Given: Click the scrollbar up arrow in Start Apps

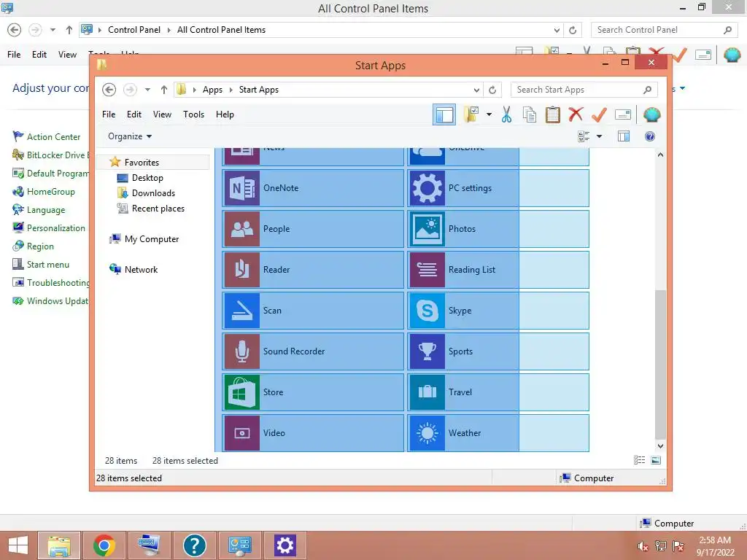Looking at the screenshot, I should [659, 155].
